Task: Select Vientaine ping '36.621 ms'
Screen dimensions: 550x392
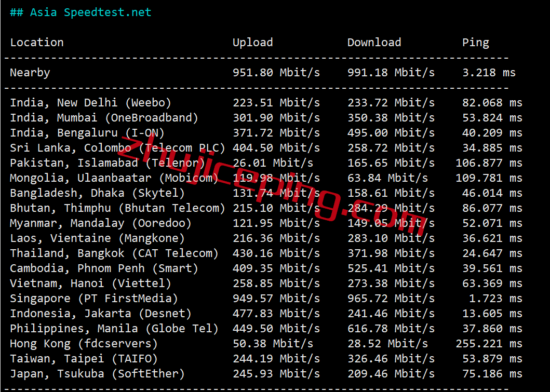Action: click(x=492, y=238)
